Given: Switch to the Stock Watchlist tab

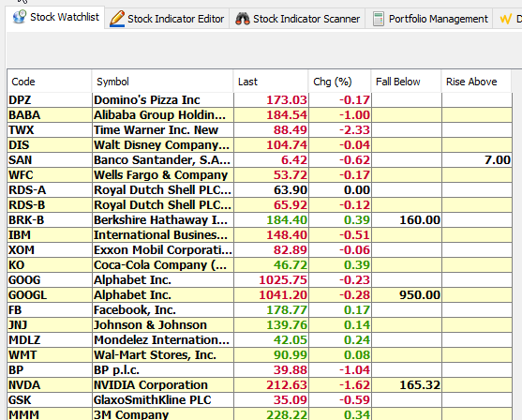Looking at the screenshot, I should [x=55, y=17].
